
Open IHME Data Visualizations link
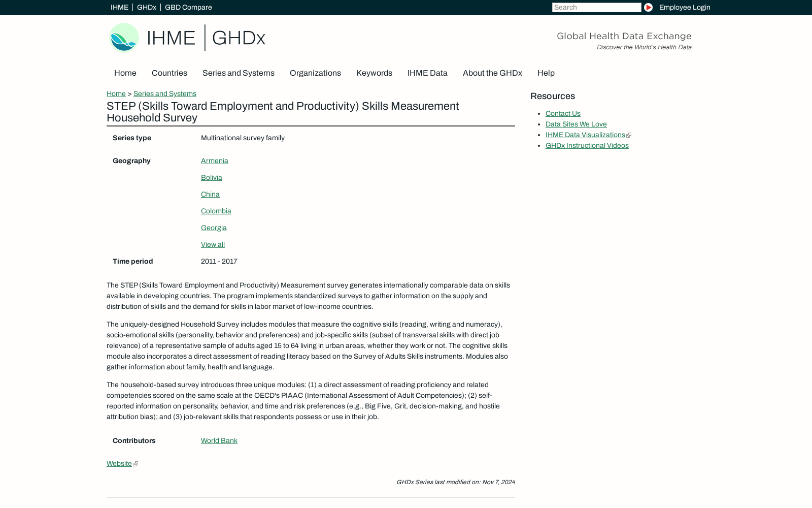585,135
